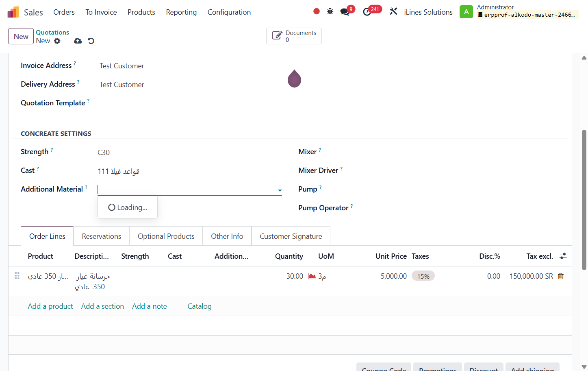Save the record with cloud icon

[x=78, y=41]
